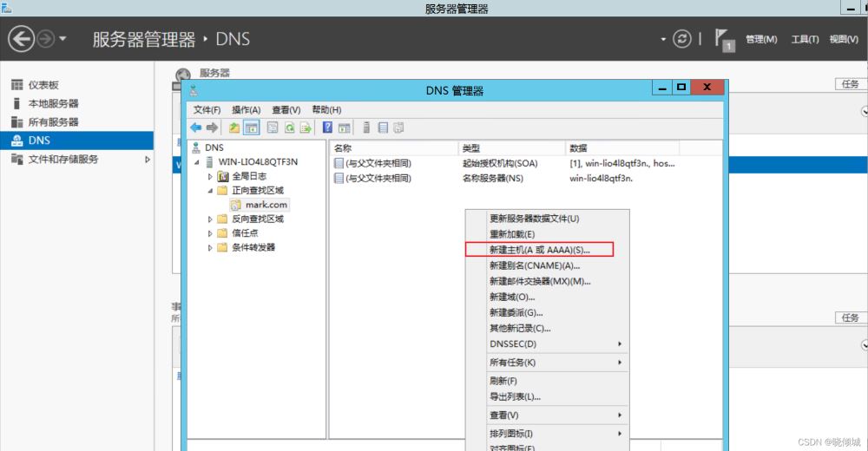
Task: Click the Up One Level folder icon
Action: (234, 127)
